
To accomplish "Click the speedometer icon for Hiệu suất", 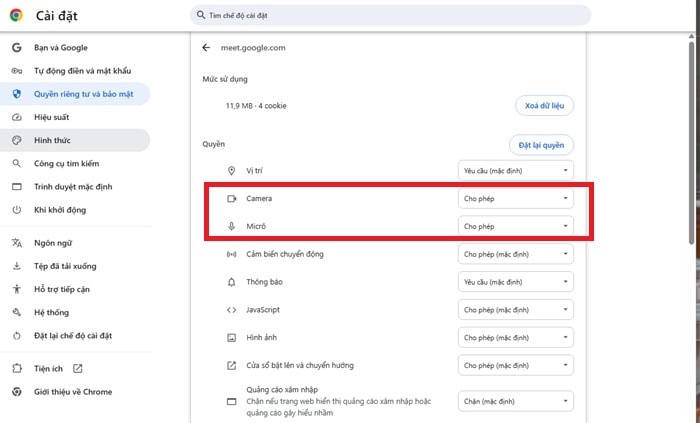I will (17, 117).
